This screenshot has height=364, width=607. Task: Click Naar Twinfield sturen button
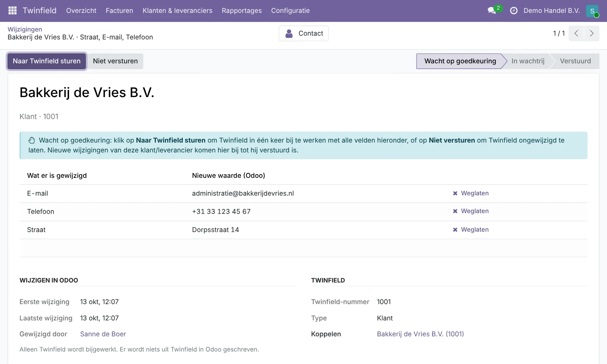[47, 61]
